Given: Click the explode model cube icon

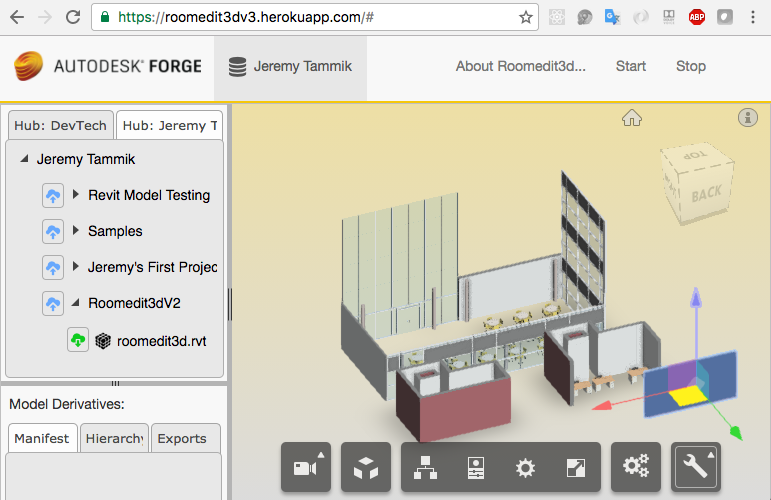Looking at the screenshot, I should pyautogui.click(x=366, y=468).
